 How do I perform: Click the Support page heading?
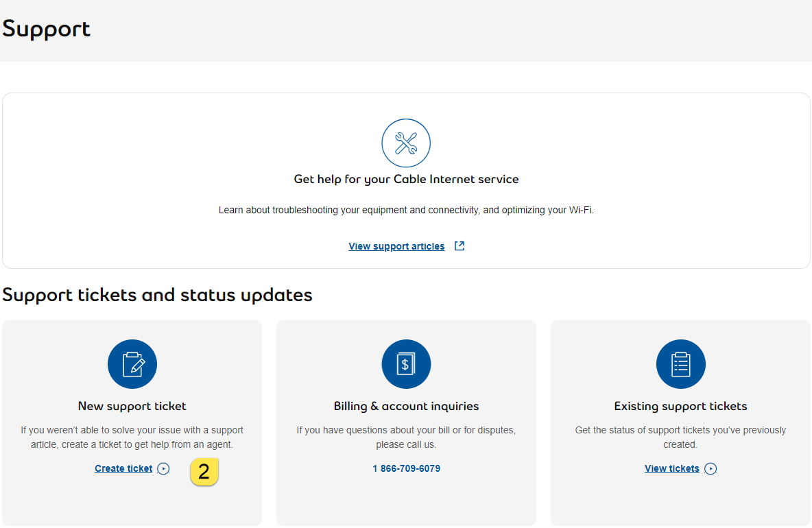pos(46,29)
